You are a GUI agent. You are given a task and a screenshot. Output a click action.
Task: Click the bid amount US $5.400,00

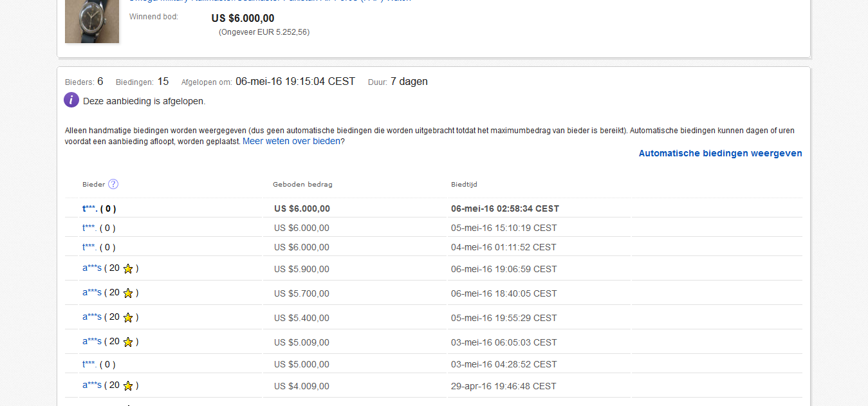[302, 318]
